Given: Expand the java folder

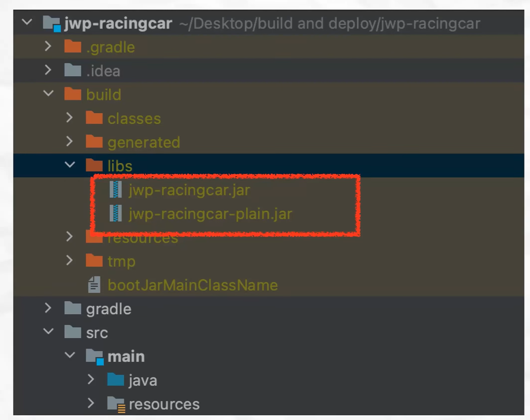Looking at the screenshot, I should pyautogui.click(x=91, y=379).
